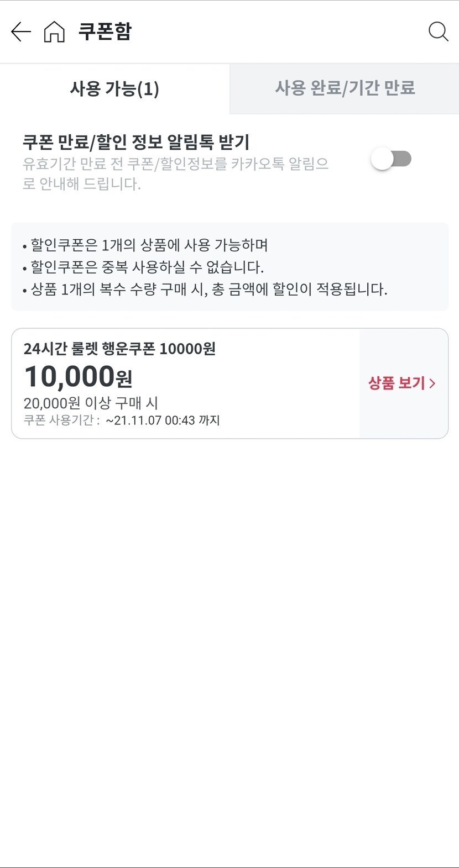Go to home via house icon
This screenshot has height=868, width=459.
point(54,32)
